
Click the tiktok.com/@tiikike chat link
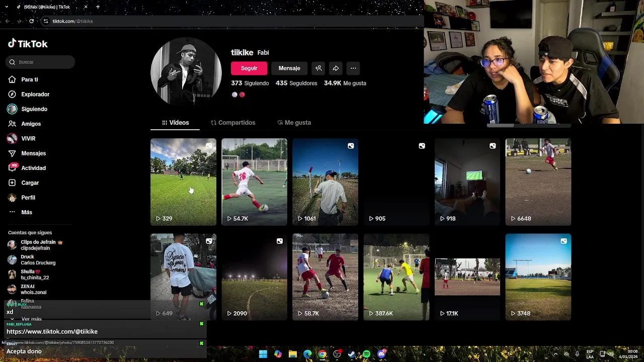[52, 331]
